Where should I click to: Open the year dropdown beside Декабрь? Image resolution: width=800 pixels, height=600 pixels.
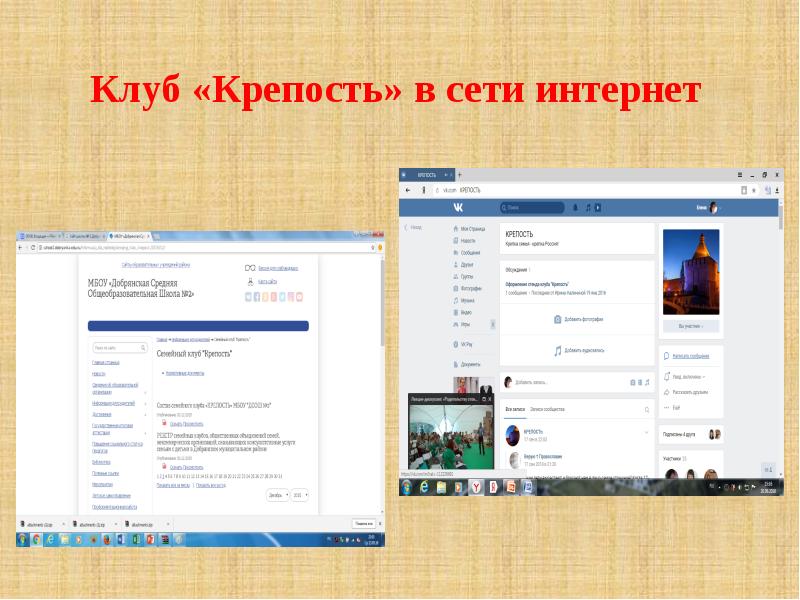[299, 495]
